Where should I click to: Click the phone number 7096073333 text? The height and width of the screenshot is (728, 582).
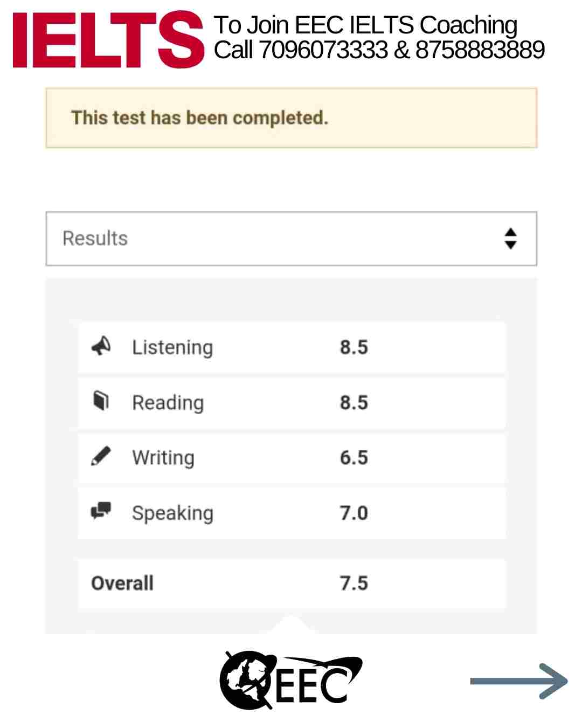point(323,50)
